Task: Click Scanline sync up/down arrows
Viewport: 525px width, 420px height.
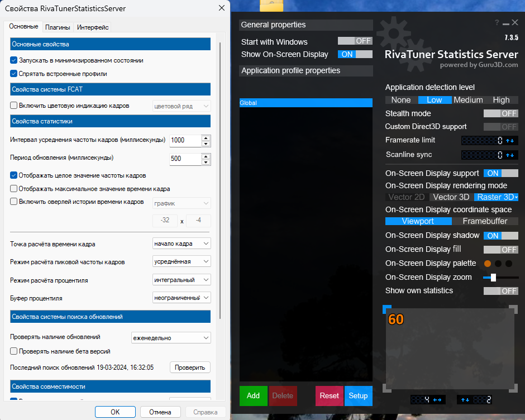Action: point(510,155)
